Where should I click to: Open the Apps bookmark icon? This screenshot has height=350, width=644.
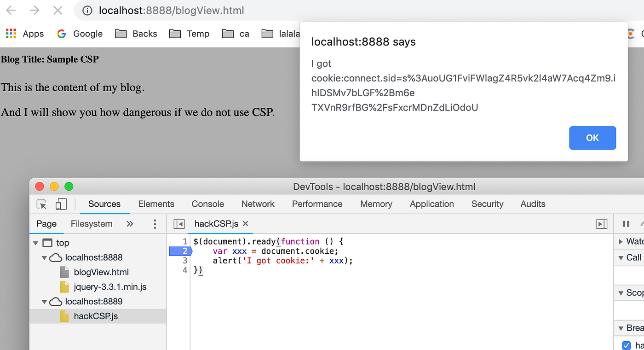pyautogui.click(x=10, y=33)
